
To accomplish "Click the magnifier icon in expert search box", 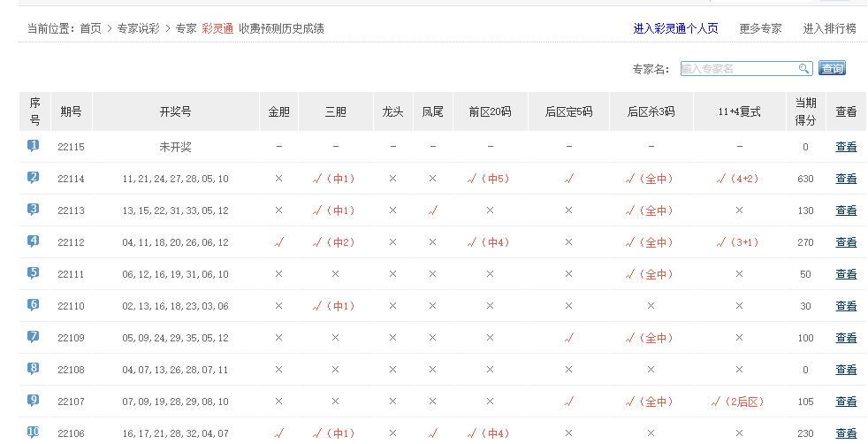I will pyautogui.click(x=803, y=69).
